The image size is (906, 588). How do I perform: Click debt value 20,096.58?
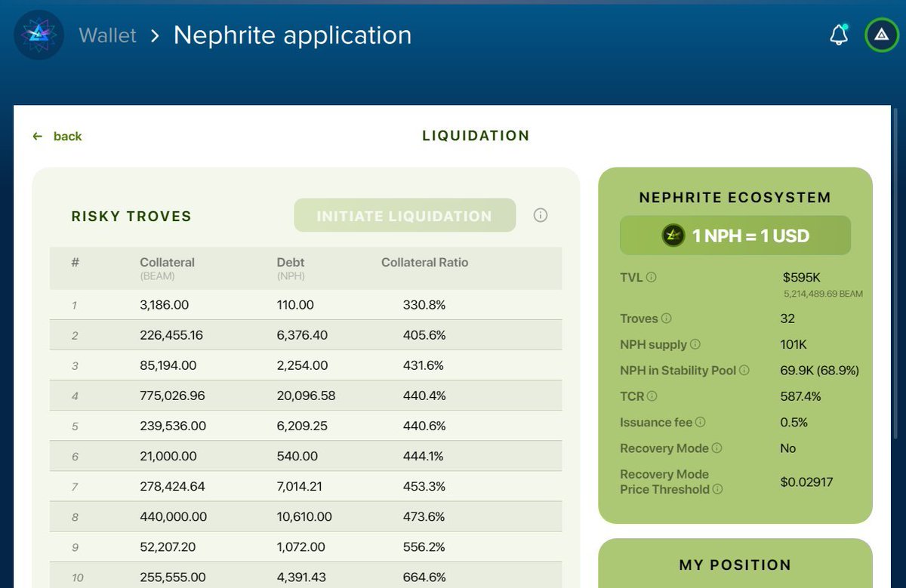(306, 396)
